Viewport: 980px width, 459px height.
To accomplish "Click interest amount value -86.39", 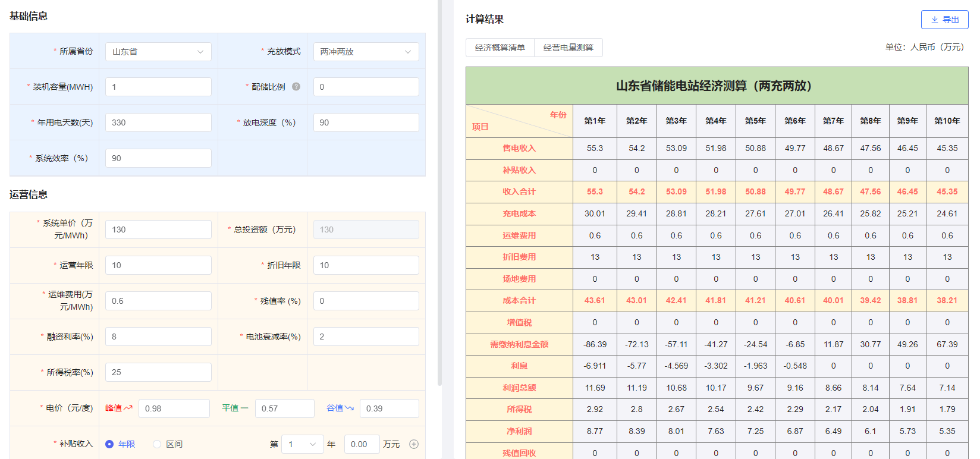I will tap(595, 344).
